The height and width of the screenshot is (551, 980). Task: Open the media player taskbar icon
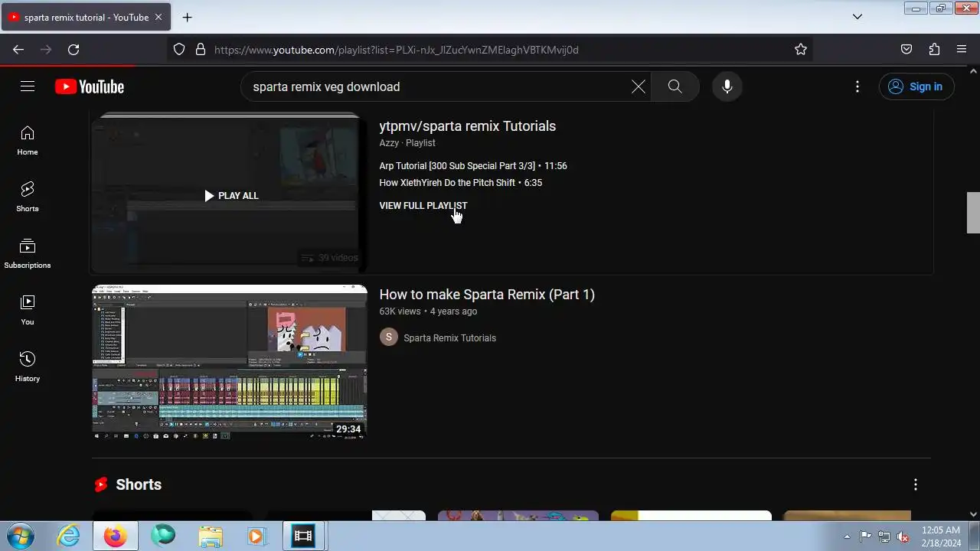coord(256,536)
